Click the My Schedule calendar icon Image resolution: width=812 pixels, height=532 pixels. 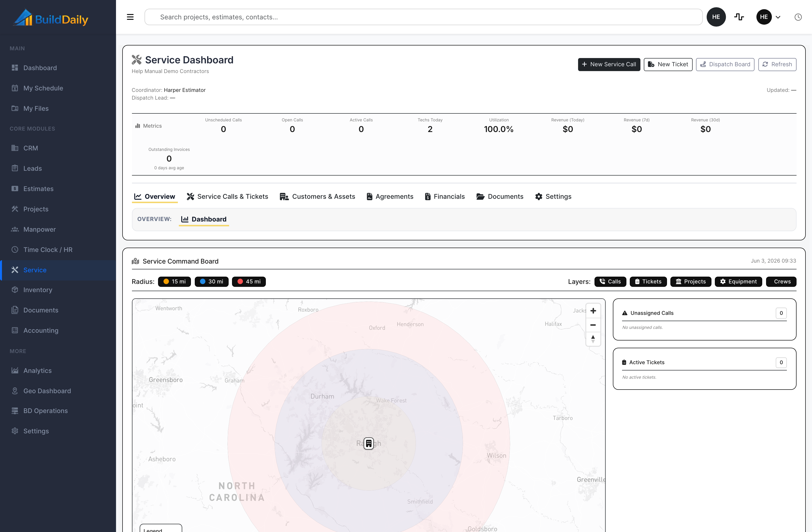(x=15, y=88)
